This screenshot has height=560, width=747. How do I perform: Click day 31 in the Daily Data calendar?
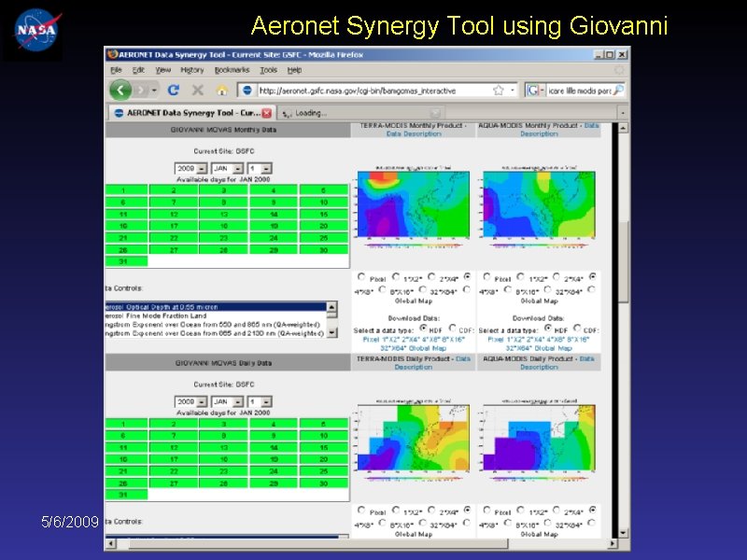pyautogui.click(x=126, y=495)
